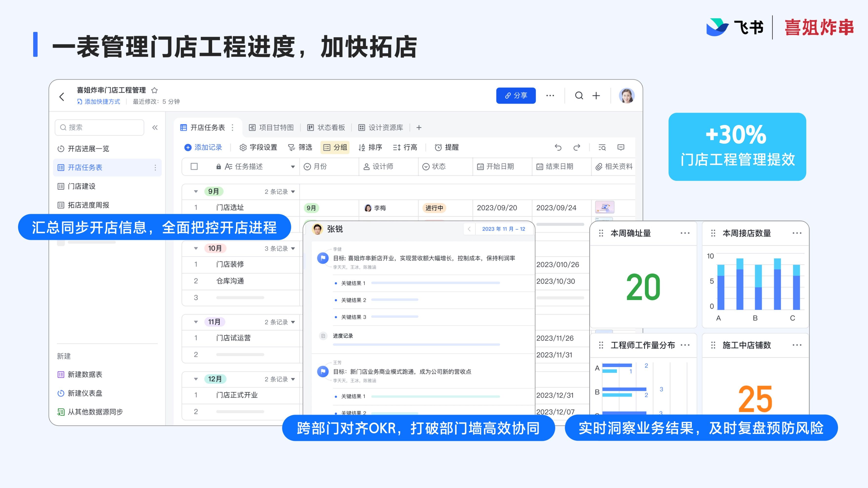Click the flag icon of 喜姐炸串新店开业 objective
Viewport: 868px width, 488px height.
click(x=323, y=258)
